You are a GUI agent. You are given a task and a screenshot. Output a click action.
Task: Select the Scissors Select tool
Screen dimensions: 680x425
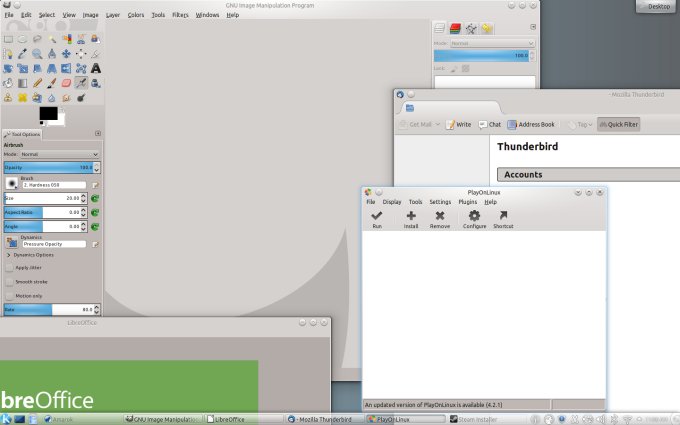point(81,39)
